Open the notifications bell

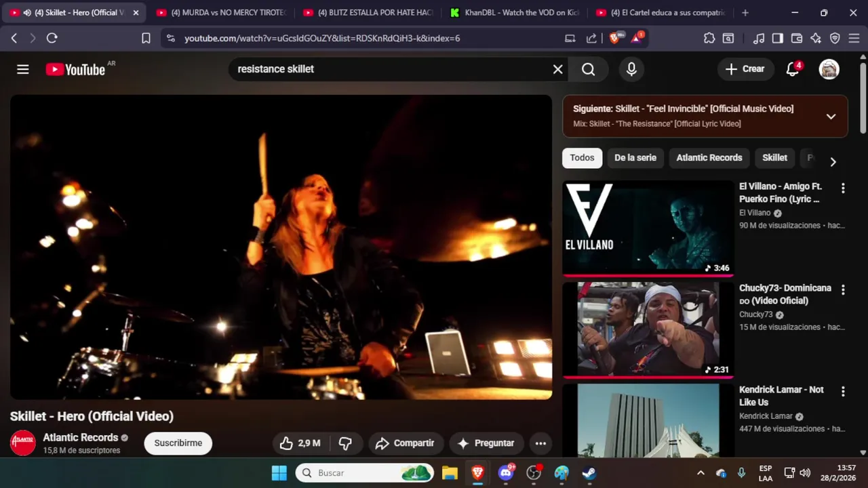[792, 69]
